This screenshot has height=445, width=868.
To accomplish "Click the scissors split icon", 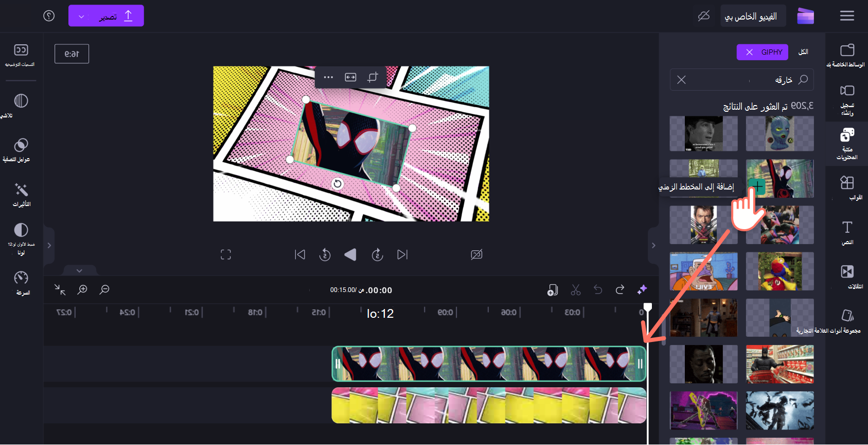I will coord(576,290).
